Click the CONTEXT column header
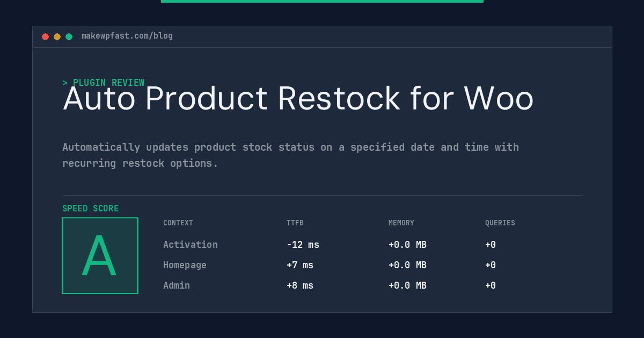 178,223
